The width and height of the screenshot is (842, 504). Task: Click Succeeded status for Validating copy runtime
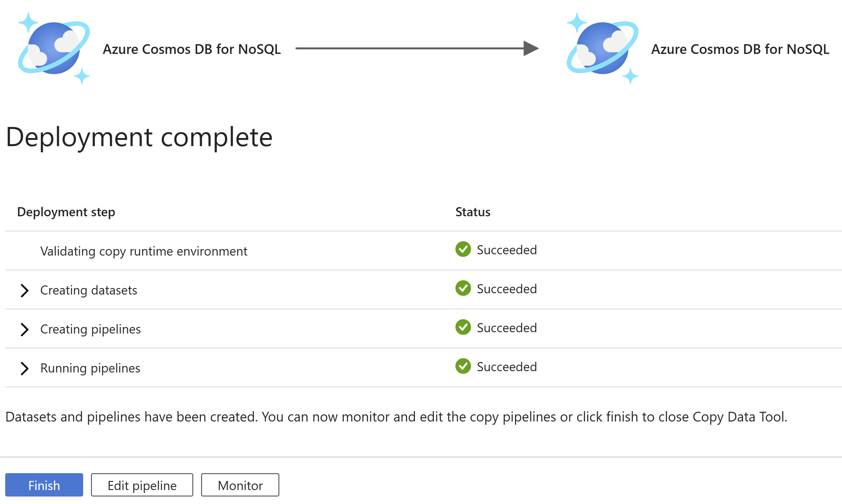(507, 250)
